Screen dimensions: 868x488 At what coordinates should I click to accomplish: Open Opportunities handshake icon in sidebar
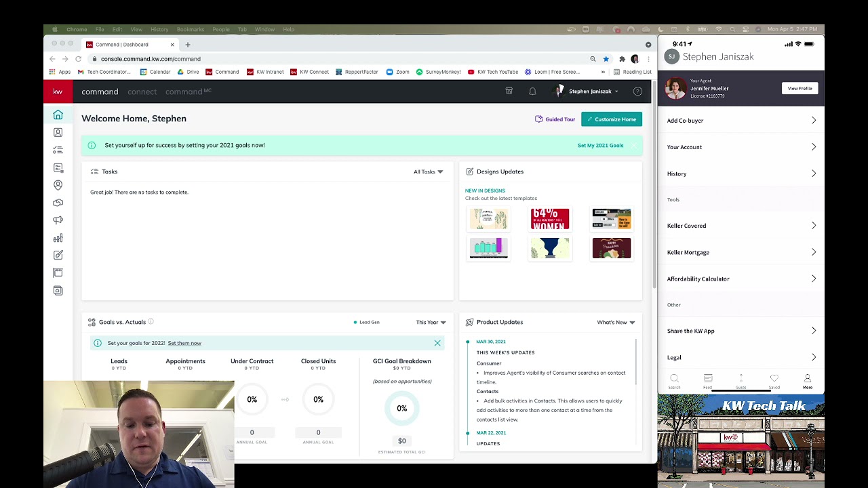tap(58, 203)
